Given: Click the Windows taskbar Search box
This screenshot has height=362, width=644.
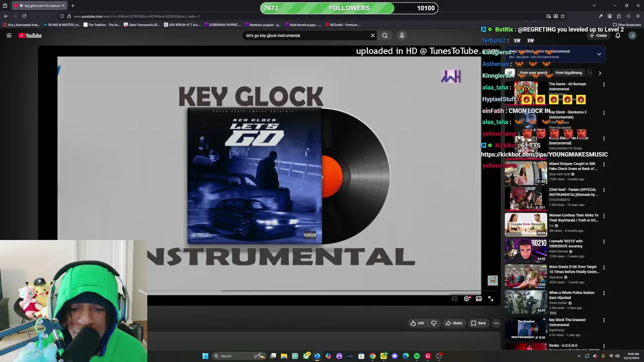Looking at the screenshot, I should 239,356.
